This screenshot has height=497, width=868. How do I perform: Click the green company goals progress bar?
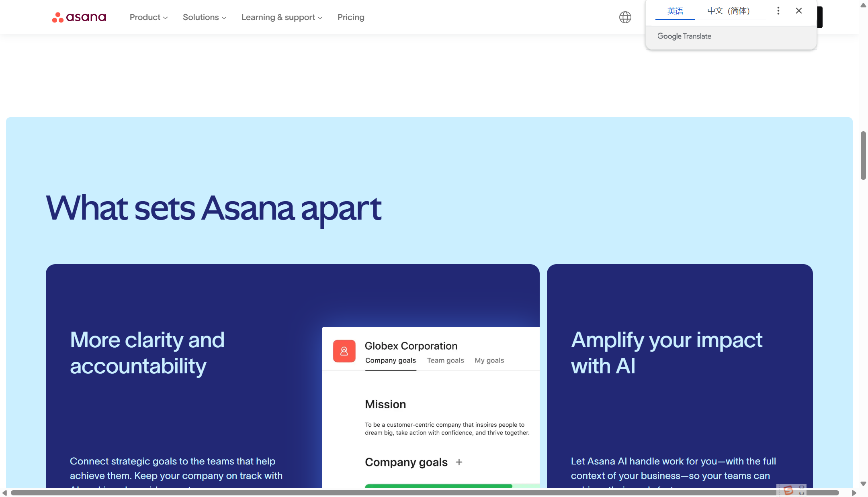click(438, 486)
